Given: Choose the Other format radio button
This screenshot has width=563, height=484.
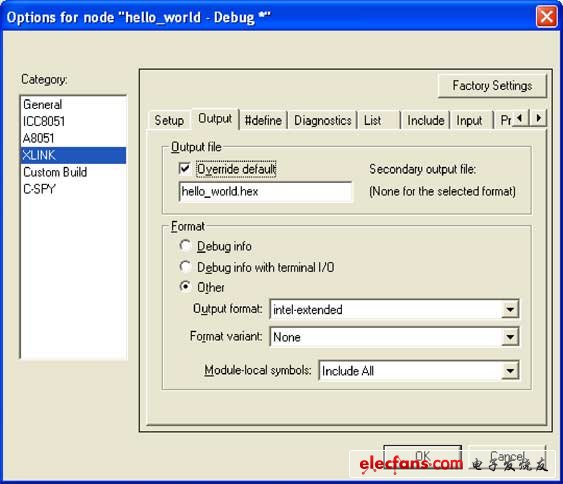Looking at the screenshot, I should 185,287.
